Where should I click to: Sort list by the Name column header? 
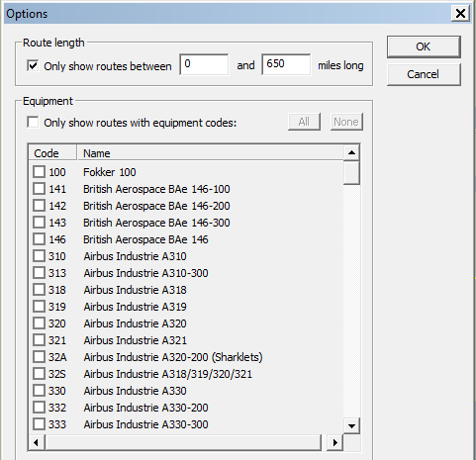click(210, 153)
